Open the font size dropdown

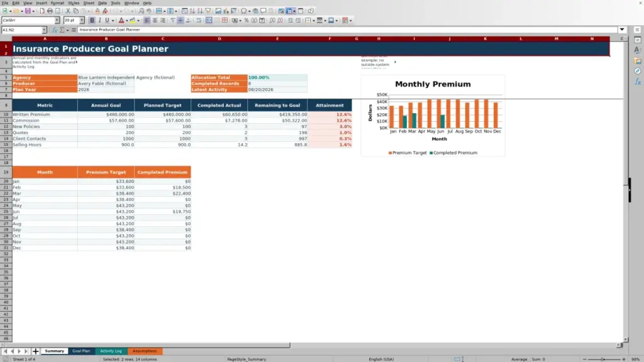(82, 21)
